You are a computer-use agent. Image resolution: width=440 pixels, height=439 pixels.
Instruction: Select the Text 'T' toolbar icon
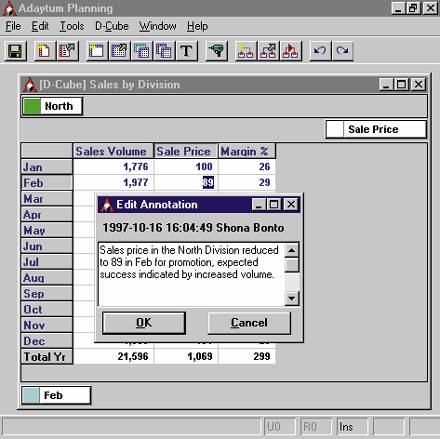tap(187, 51)
